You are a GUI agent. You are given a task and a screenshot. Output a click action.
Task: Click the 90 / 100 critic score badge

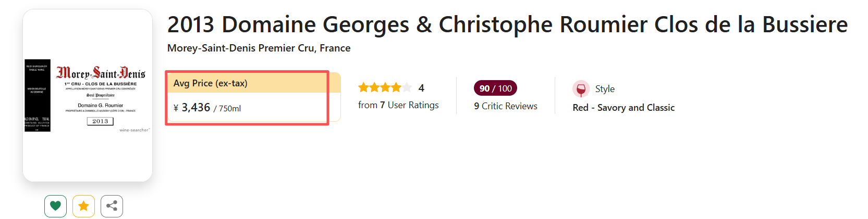tap(495, 88)
